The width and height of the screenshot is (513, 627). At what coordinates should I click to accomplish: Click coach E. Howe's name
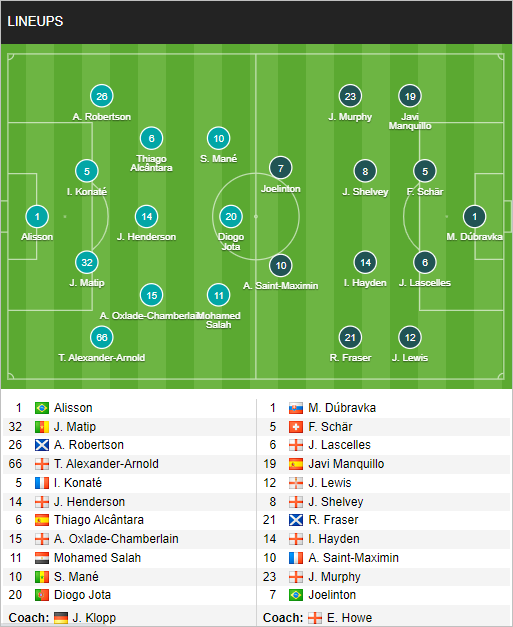349,617
